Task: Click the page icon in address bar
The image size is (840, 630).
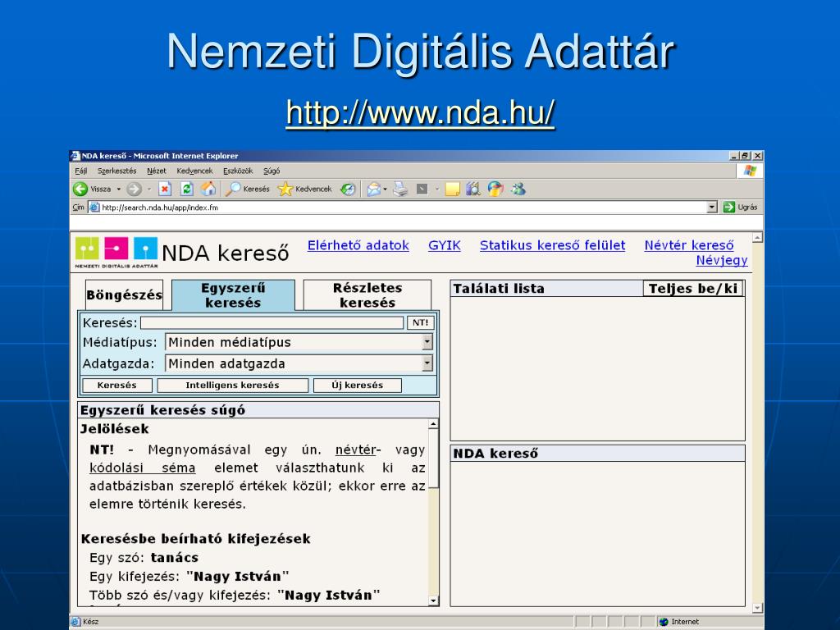Action: tap(94, 208)
